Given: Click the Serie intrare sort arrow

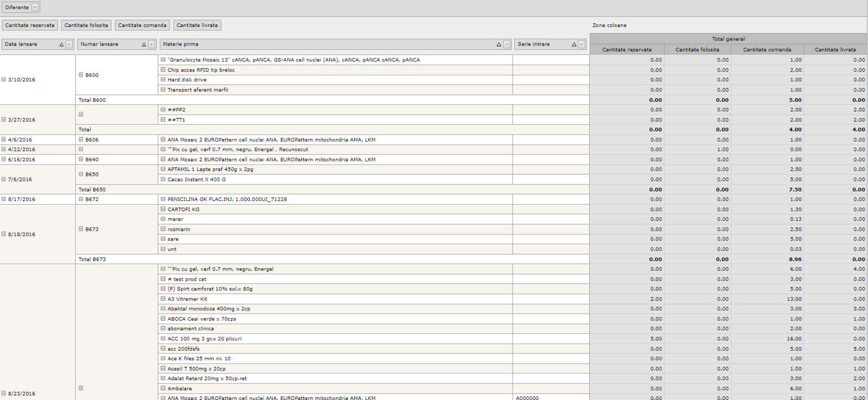Looking at the screenshot, I should (x=574, y=45).
